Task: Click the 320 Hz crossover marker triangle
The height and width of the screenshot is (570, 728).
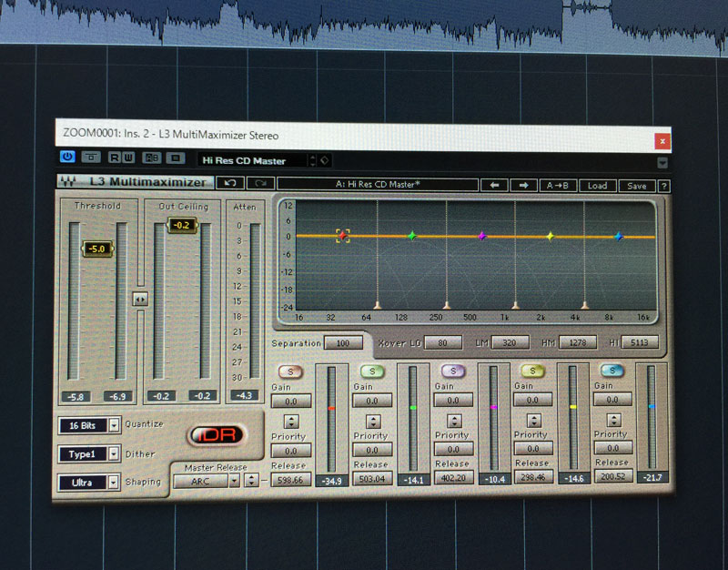Action: click(447, 305)
